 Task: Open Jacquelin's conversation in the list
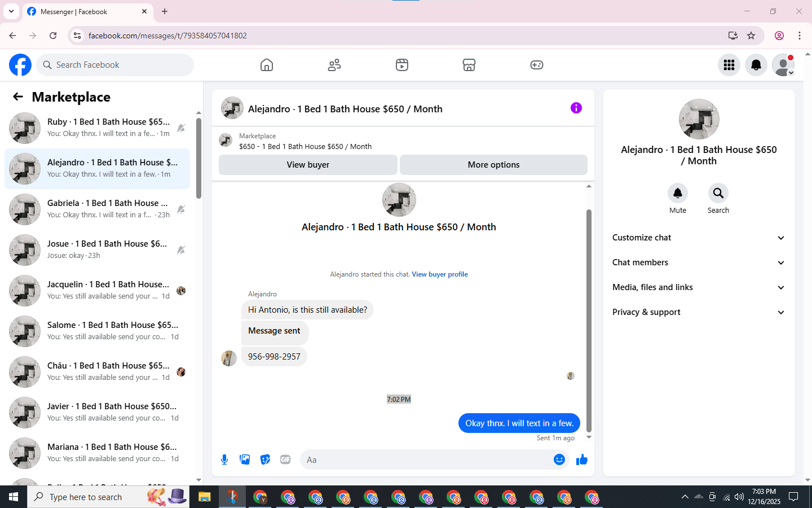97,291
